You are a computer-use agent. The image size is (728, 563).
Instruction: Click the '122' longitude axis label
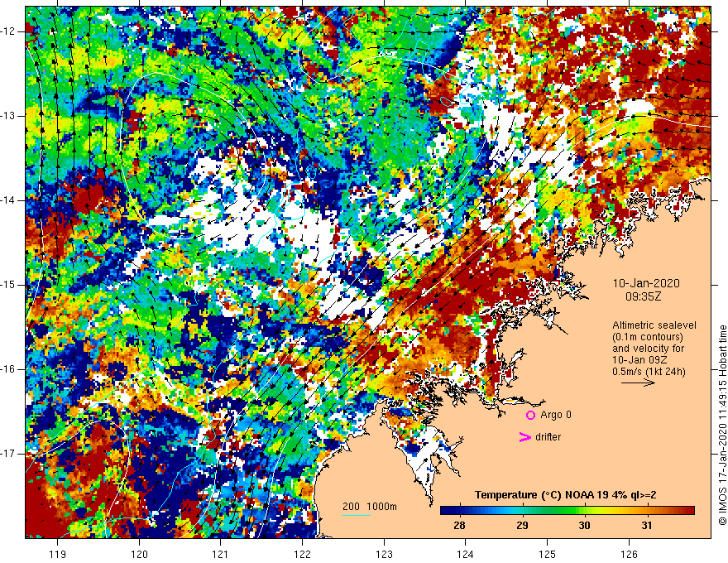[302, 554]
